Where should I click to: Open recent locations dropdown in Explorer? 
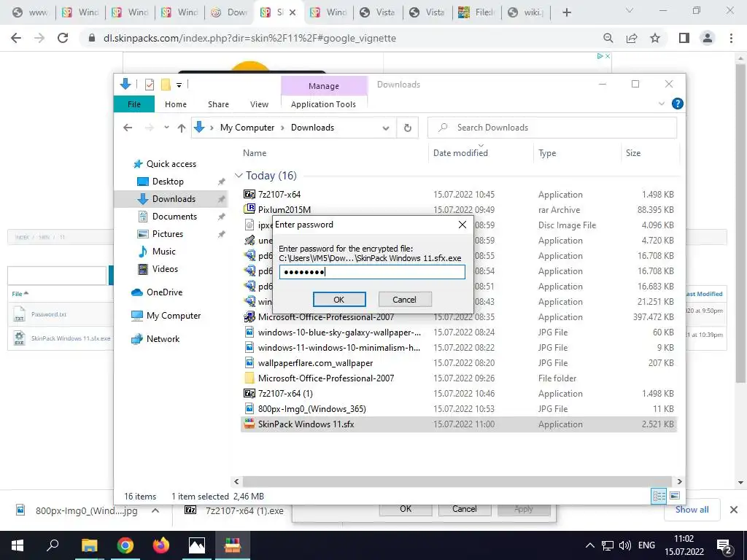tap(166, 128)
